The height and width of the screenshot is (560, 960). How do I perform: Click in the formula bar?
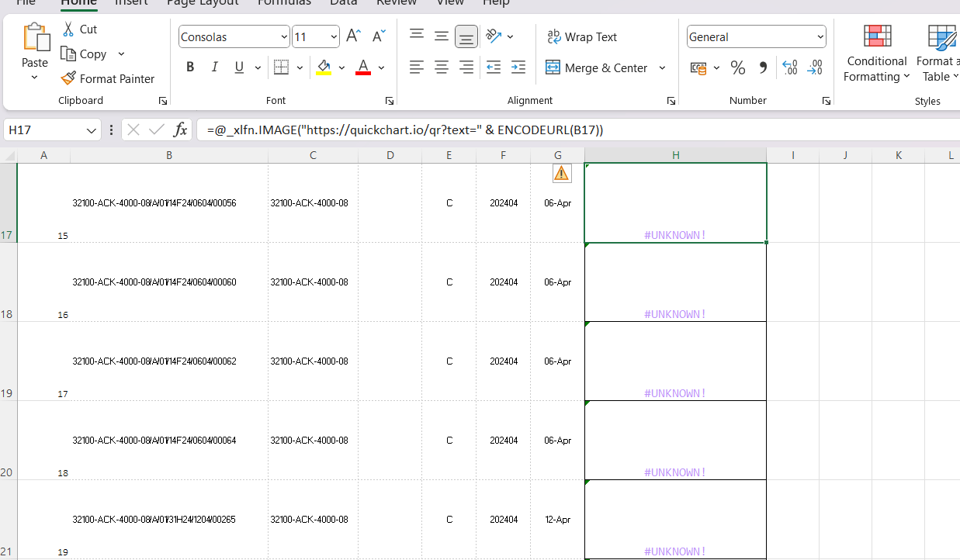pos(578,130)
